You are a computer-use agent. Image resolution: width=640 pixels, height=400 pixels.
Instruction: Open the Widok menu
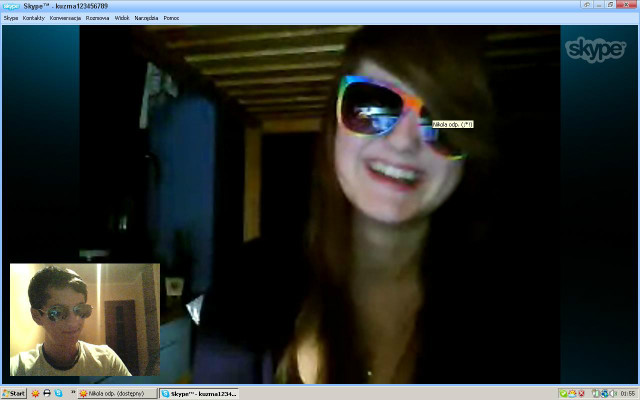(122, 18)
